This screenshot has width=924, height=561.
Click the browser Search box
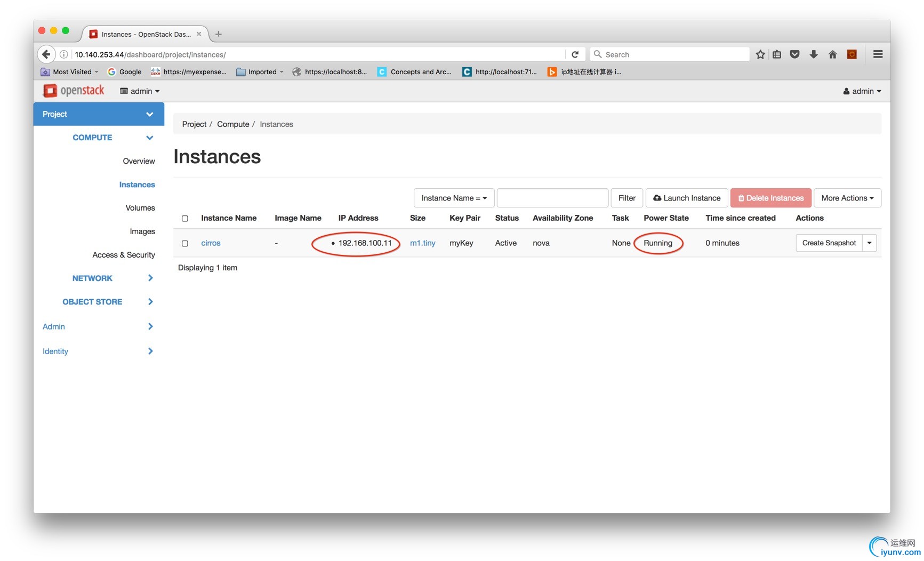(670, 54)
